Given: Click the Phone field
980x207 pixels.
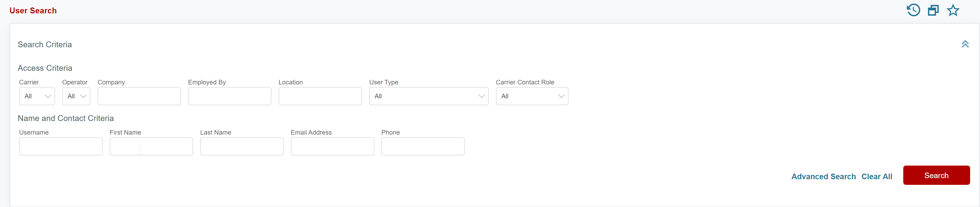Looking at the screenshot, I should (x=423, y=146).
